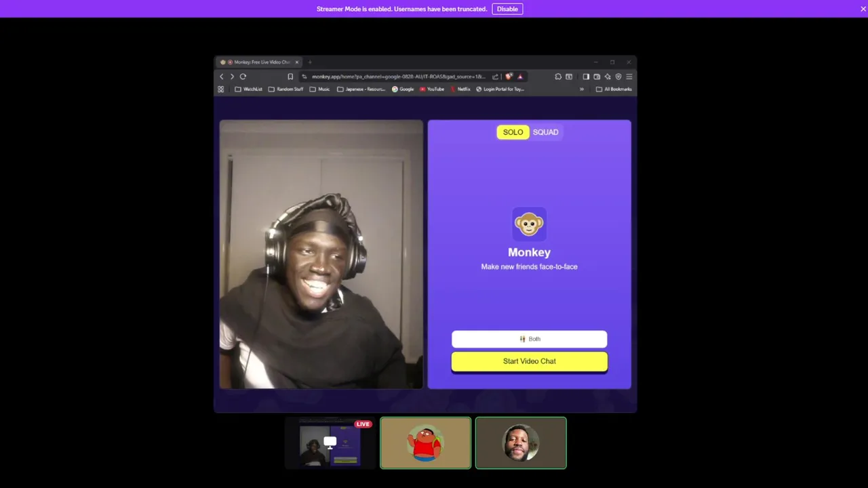Click the local webcam preview
Screen dimensions: 868x488
coord(321,254)
